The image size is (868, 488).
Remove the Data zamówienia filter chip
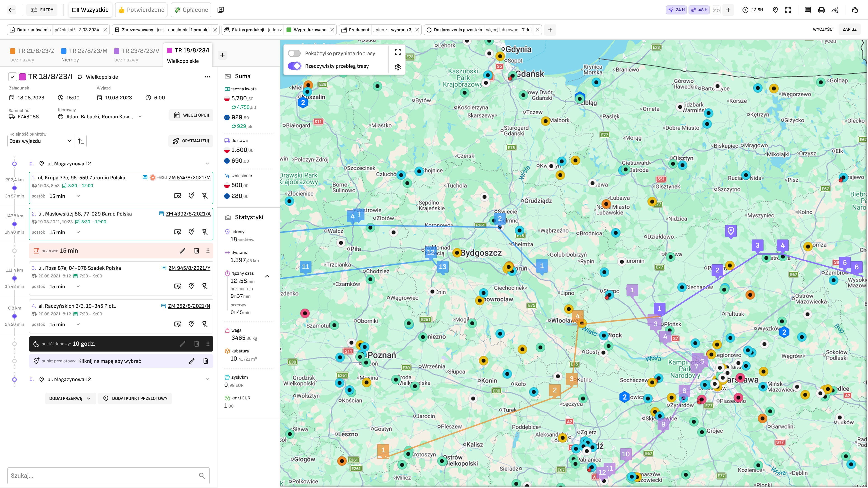tap(106, 30)
